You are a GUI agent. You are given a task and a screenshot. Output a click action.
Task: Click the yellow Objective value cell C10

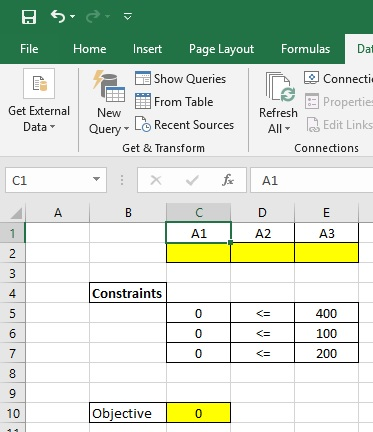pyautogui.click(x=199, y=413)
